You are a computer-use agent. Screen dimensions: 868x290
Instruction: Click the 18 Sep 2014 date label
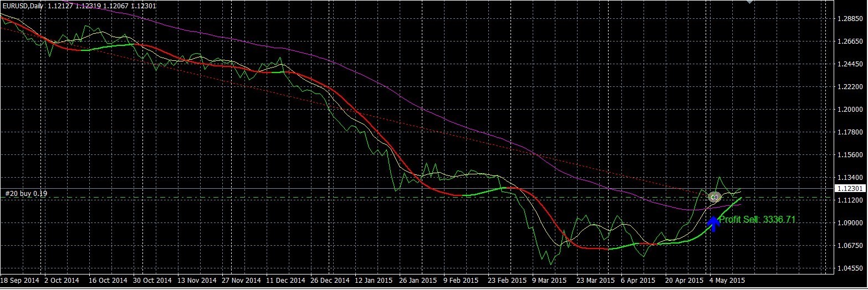(21, 281)
